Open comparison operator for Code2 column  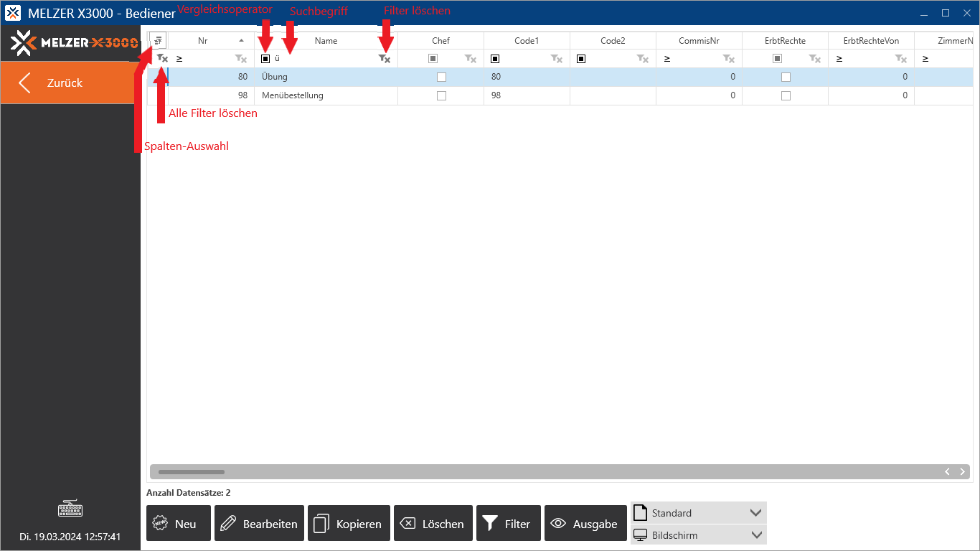(x=581, y=59)
